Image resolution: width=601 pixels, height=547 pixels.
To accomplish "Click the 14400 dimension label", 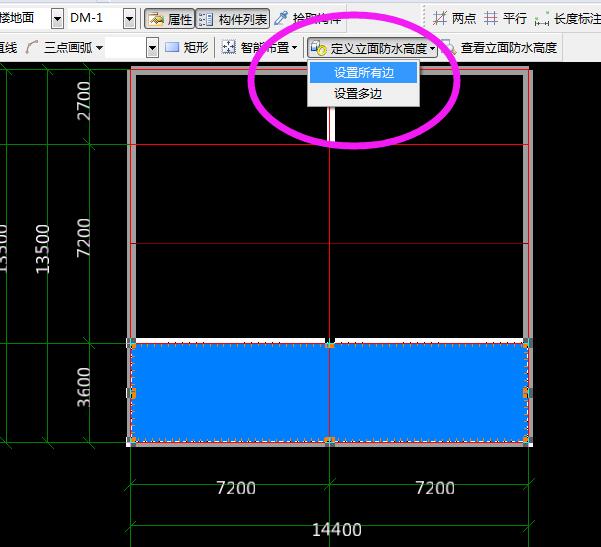I will tap(337, 530).
